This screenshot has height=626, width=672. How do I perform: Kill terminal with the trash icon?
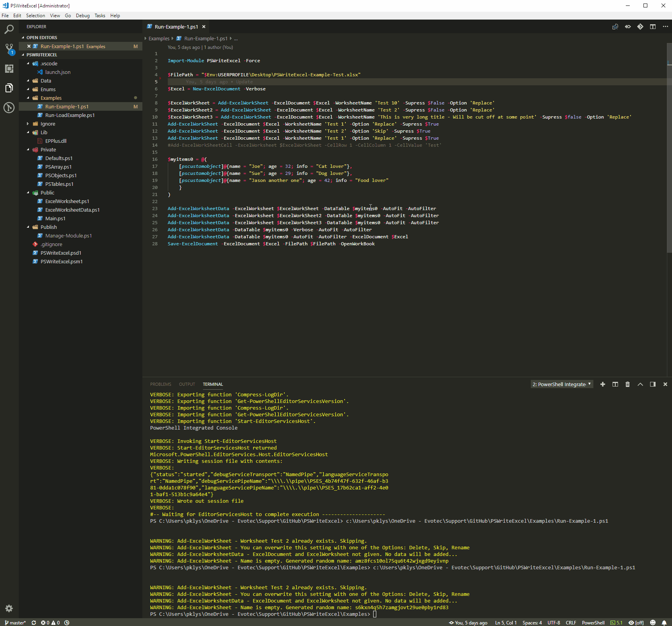tap(627, 384)
